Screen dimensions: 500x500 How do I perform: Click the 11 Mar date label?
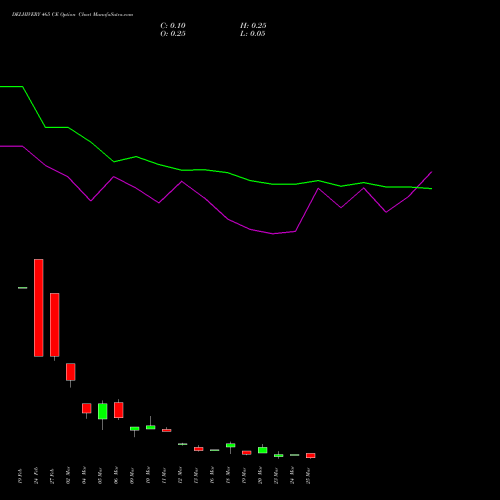164,476
